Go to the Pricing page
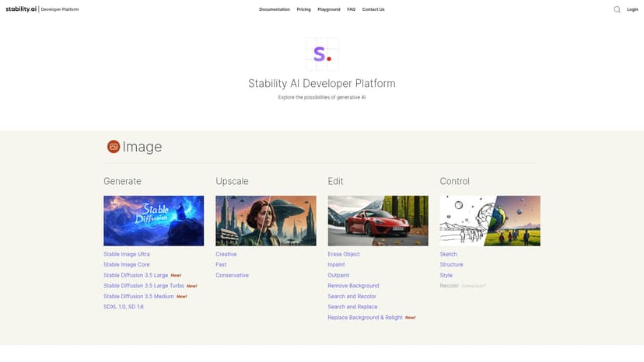The image size is (644, 362). pos(303,9)
